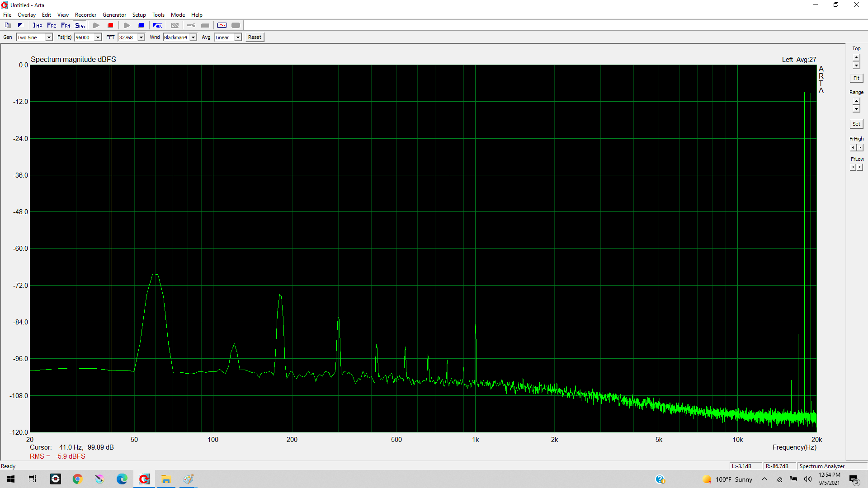Decrease graph Top with down arrow
The height and width of the screenshot is (488, 868).
coord(856,66)
